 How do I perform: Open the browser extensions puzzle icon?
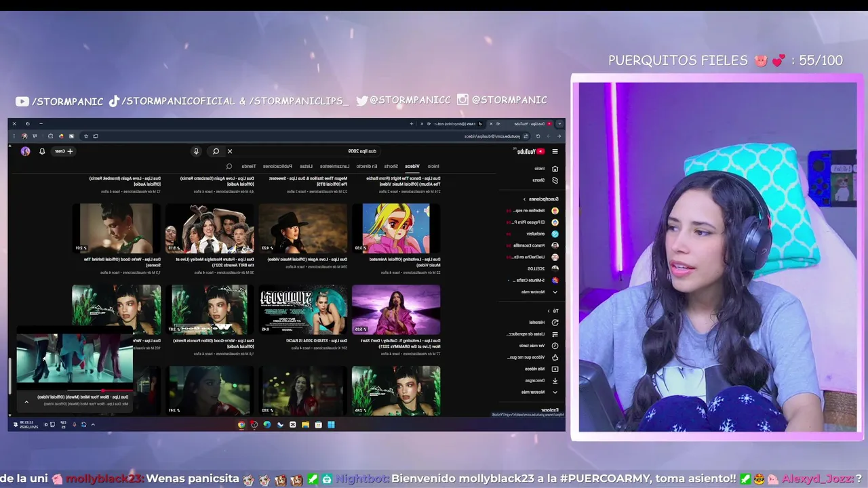click(x=50, y=136)
